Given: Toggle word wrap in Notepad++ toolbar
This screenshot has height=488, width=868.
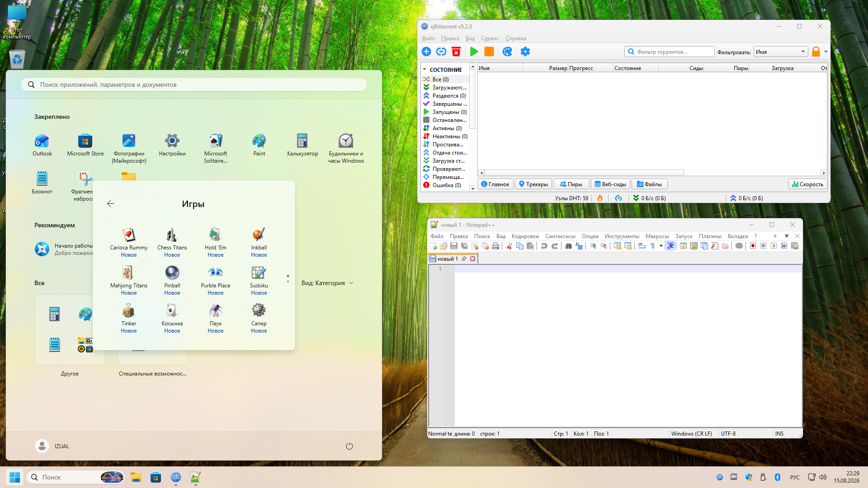Looking at the screenshot, I should 642,246.
